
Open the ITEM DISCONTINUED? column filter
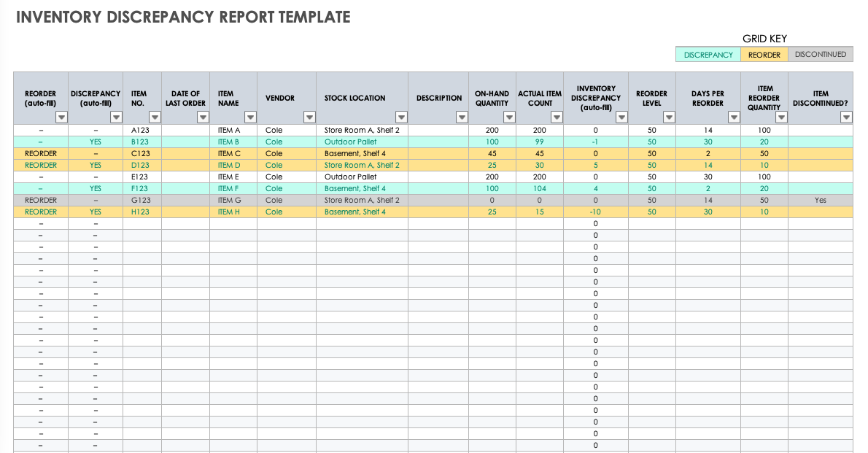[844, 117]
